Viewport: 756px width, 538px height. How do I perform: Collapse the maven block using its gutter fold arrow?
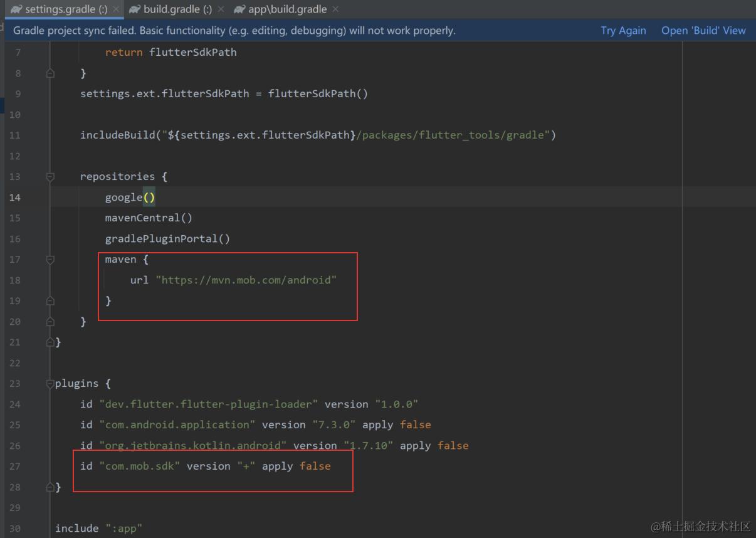(50, 259)
